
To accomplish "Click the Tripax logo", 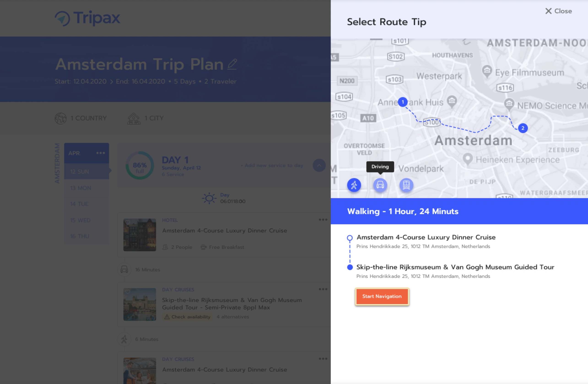I will [x=87, y=18].
